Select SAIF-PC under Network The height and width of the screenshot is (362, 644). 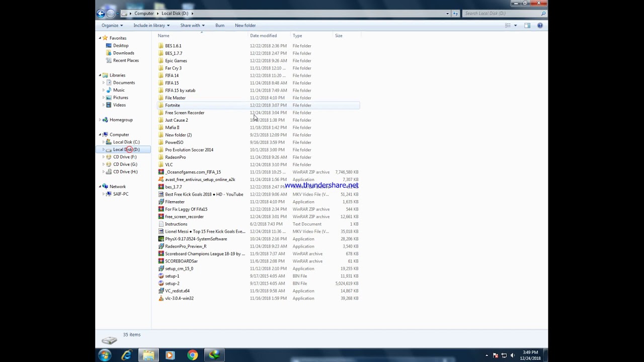(121, 194)
